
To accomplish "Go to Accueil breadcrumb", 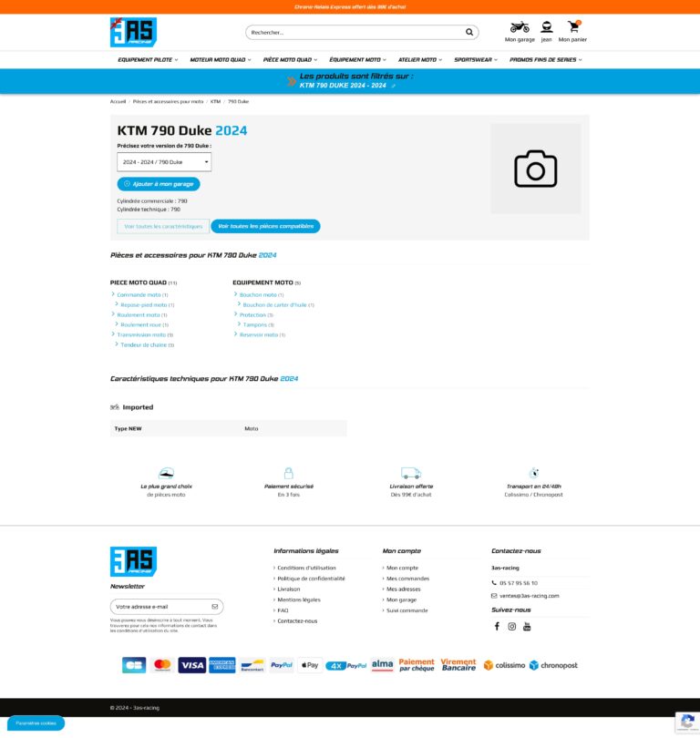I will click(x=118, y=102).
